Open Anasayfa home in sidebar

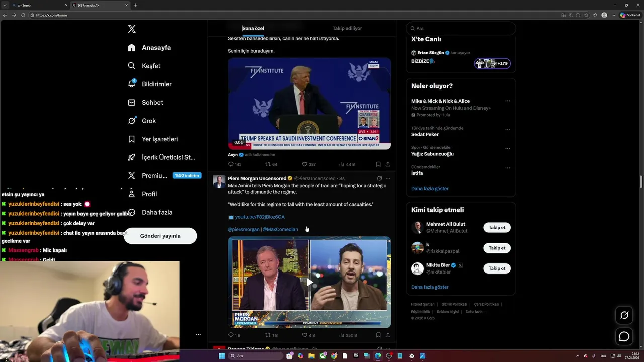[149, 48]
